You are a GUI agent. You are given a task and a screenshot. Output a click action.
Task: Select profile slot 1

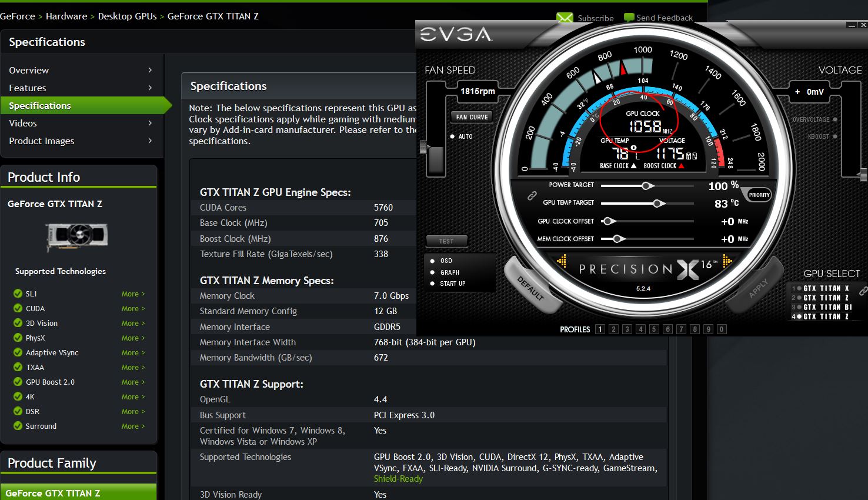[x=600, y=329]
